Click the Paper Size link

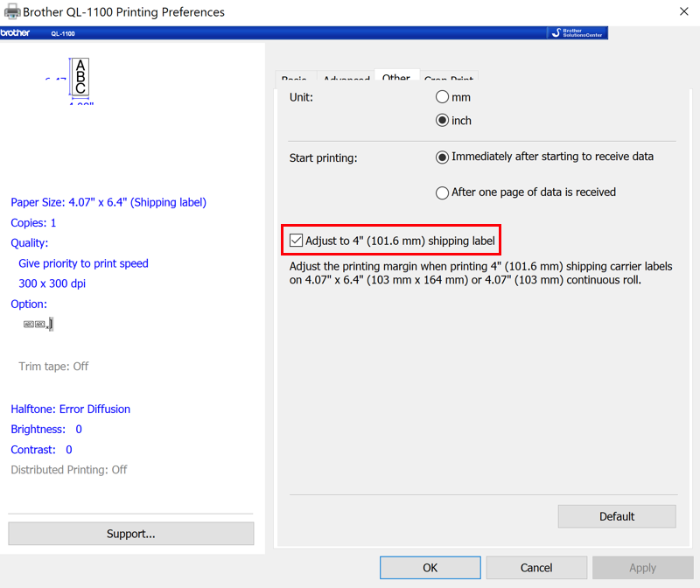tap(108, 202)
